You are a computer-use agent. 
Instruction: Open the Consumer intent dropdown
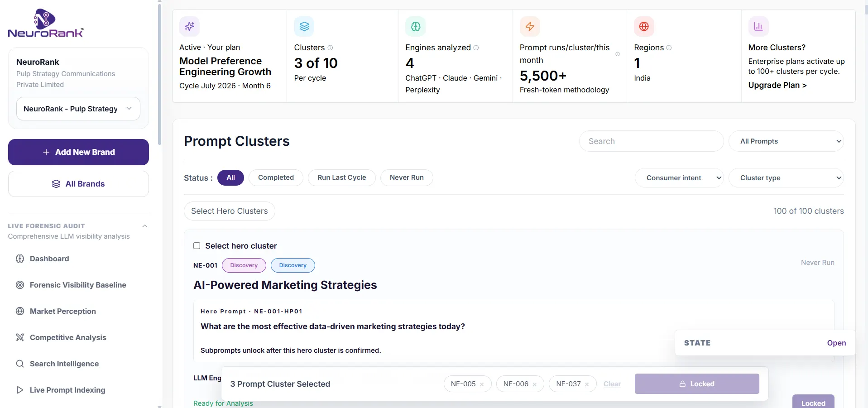point(679,178)
